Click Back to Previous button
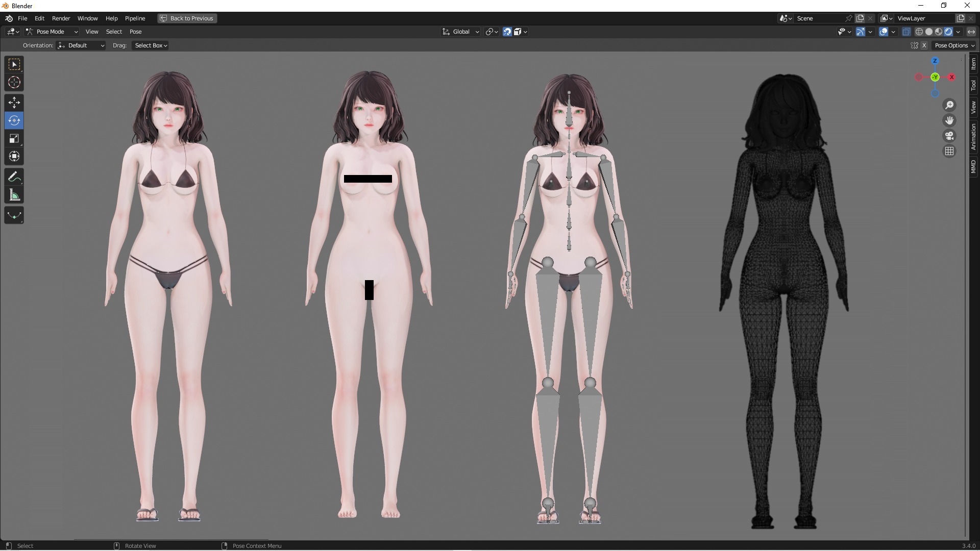Screen dimensions: 980x551 [187, 18]
